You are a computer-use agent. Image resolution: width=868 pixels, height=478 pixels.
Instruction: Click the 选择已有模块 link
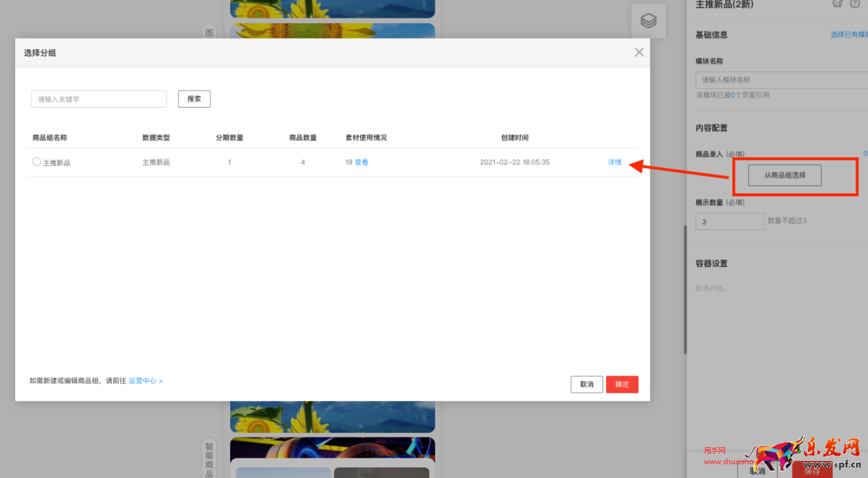[x=848, y=35]
